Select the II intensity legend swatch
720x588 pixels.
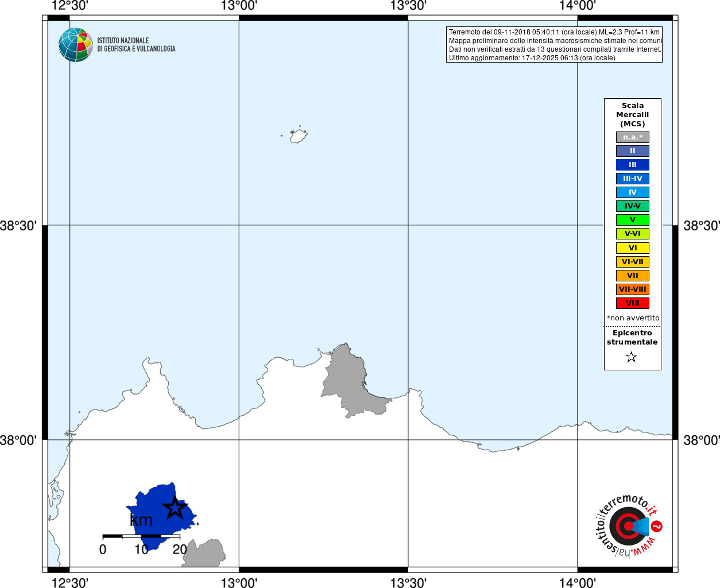pos(633,151)
